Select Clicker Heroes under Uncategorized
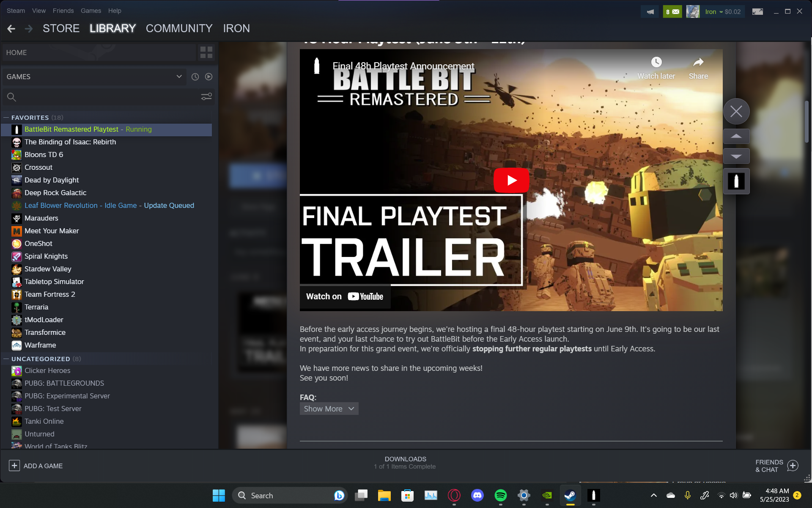812x508 pixels. (107, 371)
